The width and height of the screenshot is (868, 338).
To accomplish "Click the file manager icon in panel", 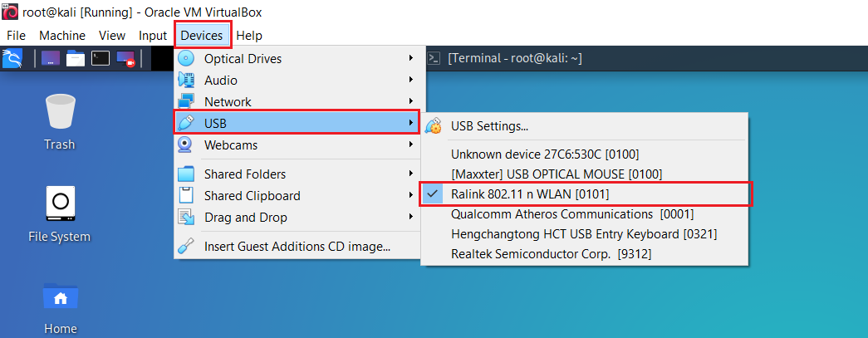I will 76,58.
